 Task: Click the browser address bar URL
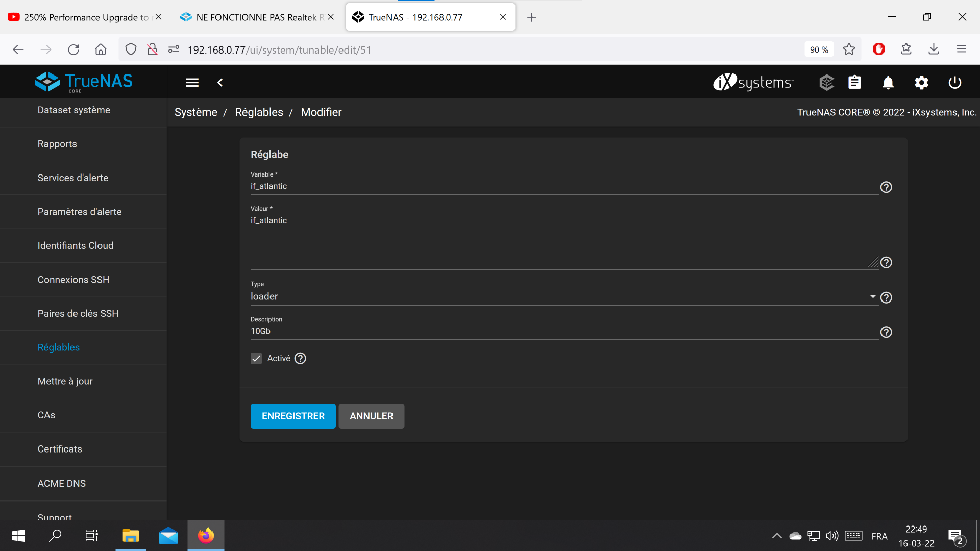pyautogui.click(x=279, y=50)
